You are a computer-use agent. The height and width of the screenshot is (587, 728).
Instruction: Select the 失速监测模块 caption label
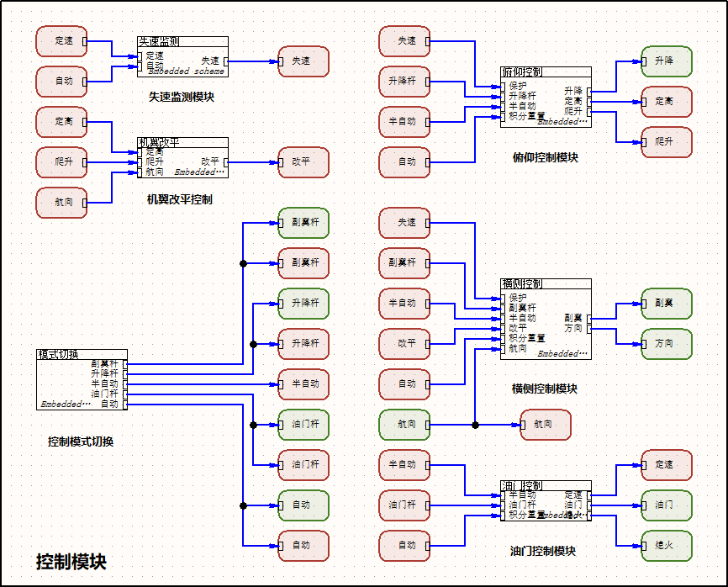point(182,98)
